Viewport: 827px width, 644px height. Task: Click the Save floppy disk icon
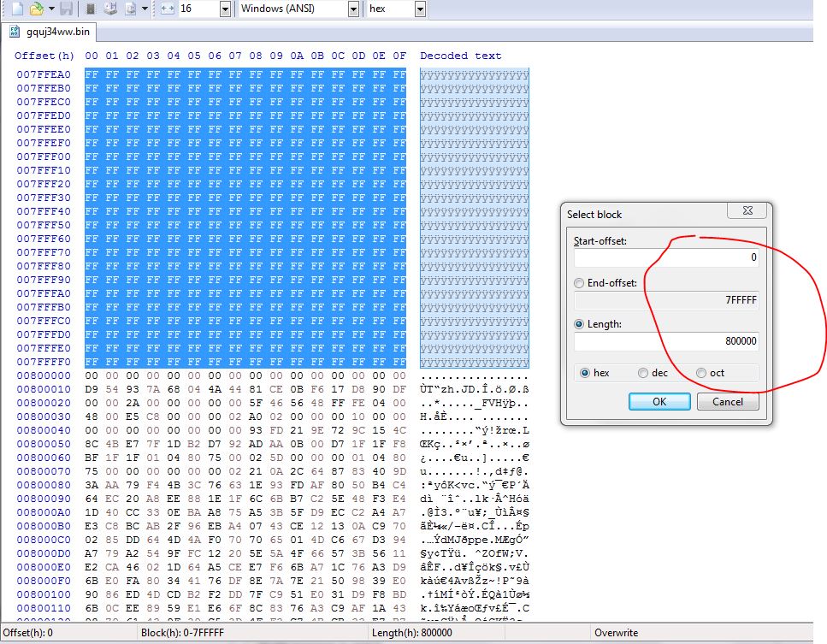pos(66,9)
